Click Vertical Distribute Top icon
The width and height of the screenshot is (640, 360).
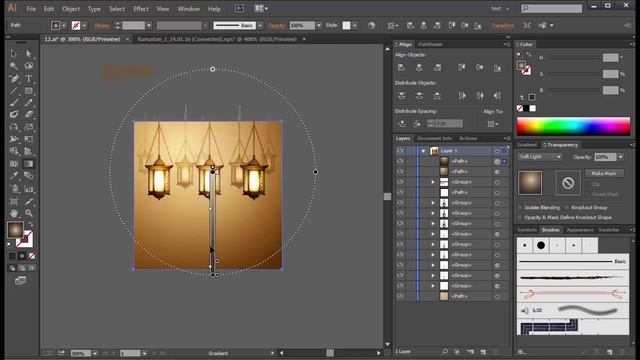click(x=401, y=96)
